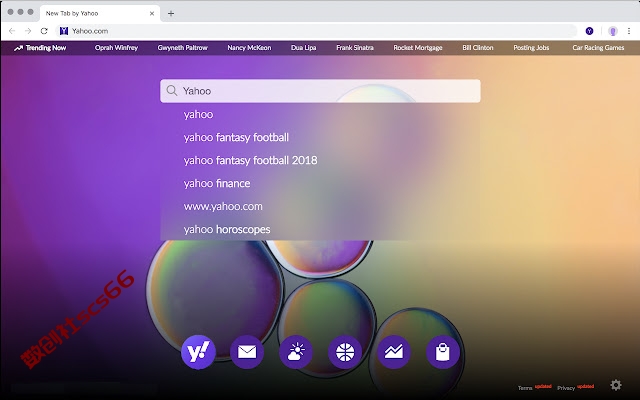Screen dimensions: 640x400
Task: Reload the current page
Action: 44,31
